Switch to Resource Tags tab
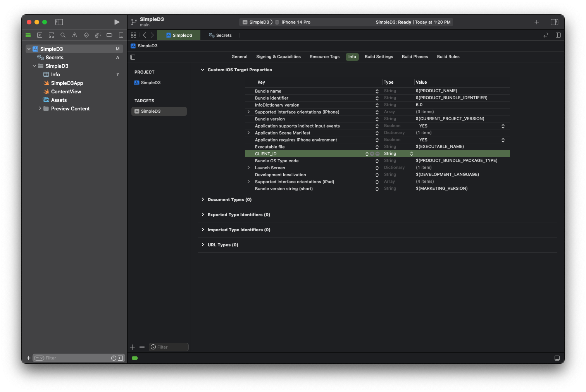 (x=324, y=57)
